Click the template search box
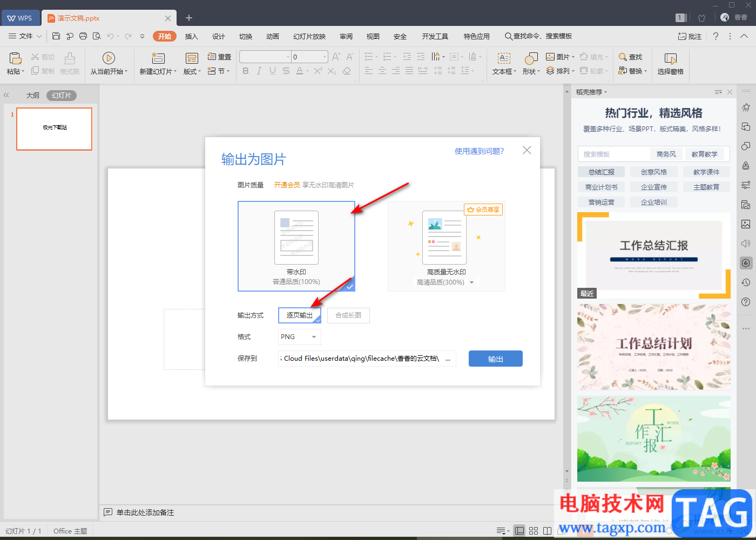Image resolution: width=756 pixels, height=540 pixels. pyautogui.click(x=613, y=154)
